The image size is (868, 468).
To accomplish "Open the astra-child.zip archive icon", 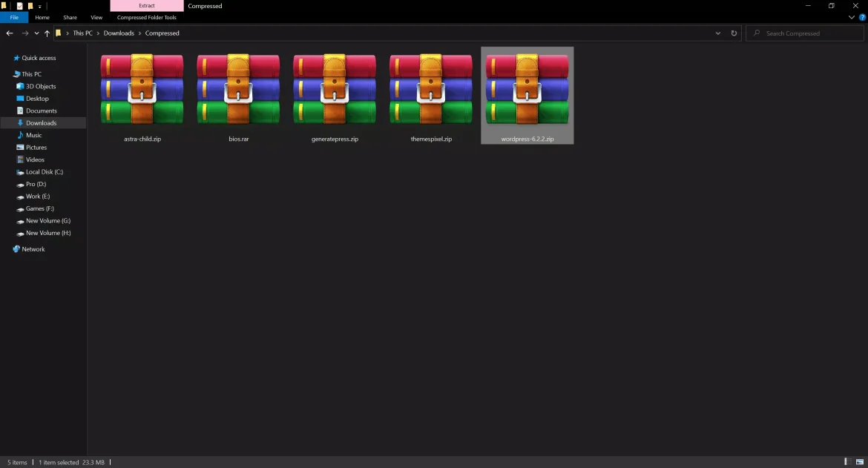I will (142, 89).
